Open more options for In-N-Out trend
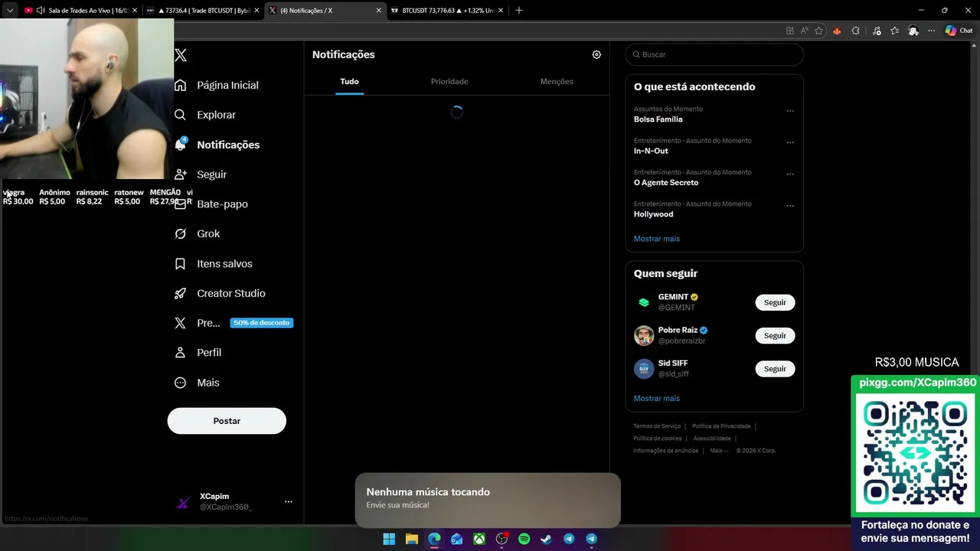Screen dimensions: 980x551 790,142
